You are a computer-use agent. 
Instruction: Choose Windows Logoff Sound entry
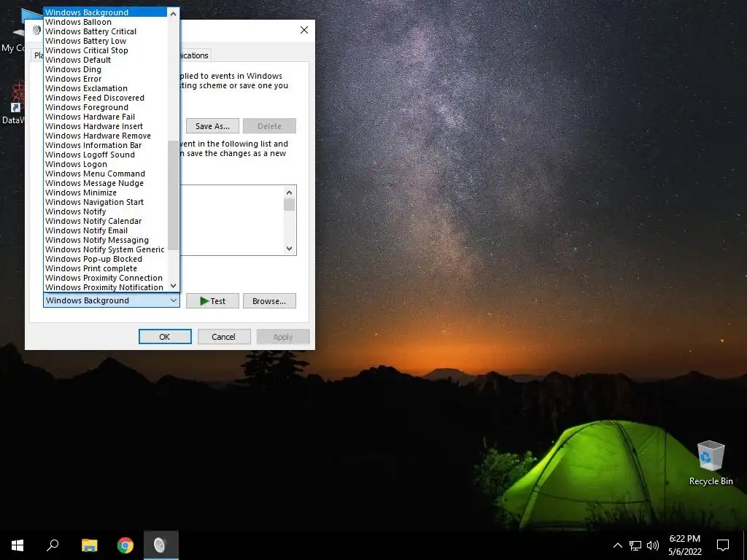tap(106, 155)
